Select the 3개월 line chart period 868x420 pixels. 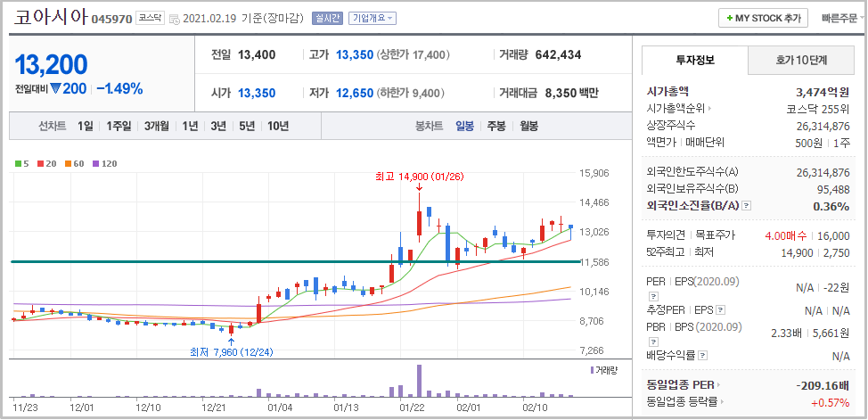(x=156, y=126)
